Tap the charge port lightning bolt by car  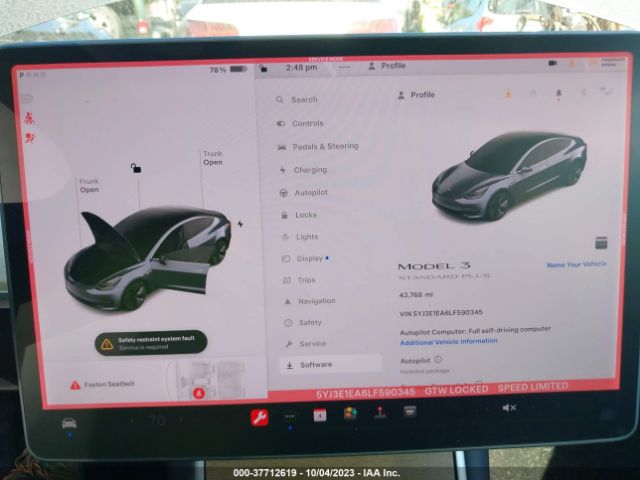(x=240, y=224)
